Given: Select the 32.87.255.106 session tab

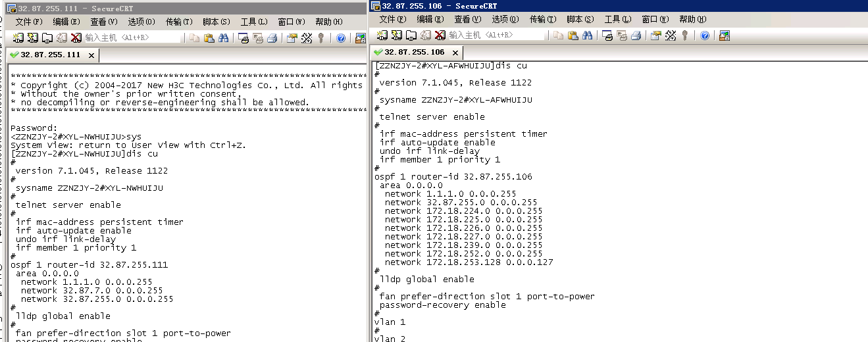Looking at the screenshot, I should [416, 52].
